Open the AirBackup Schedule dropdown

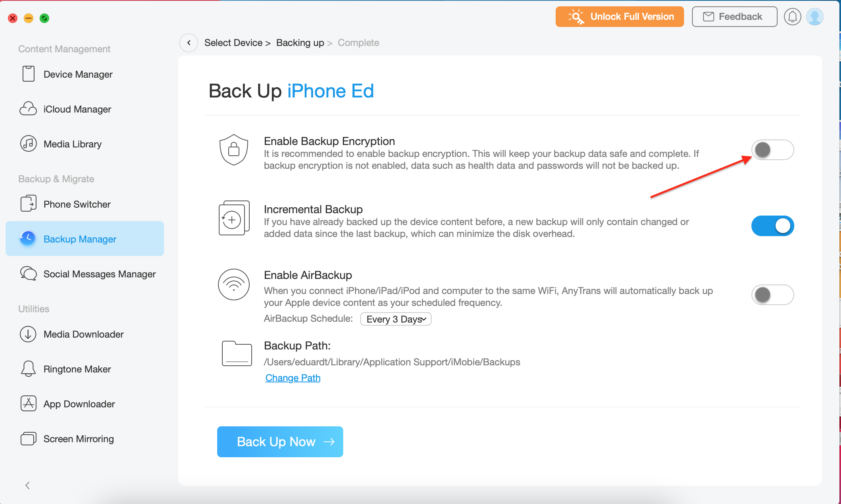point(395,319)
